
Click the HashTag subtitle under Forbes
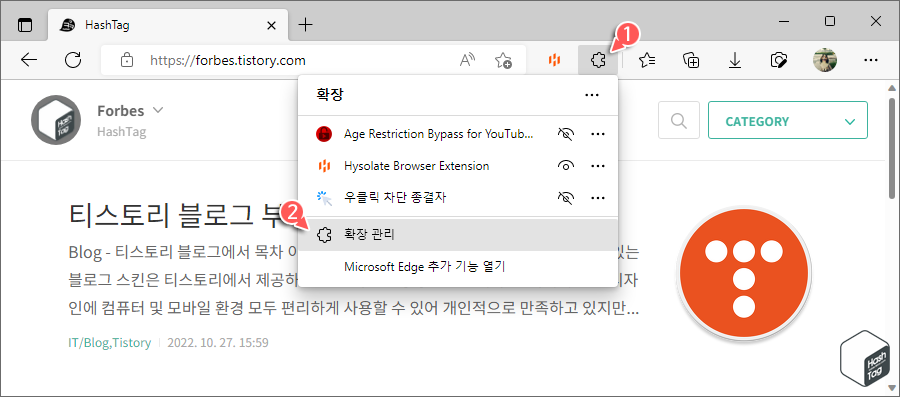[x=122, y=131]
